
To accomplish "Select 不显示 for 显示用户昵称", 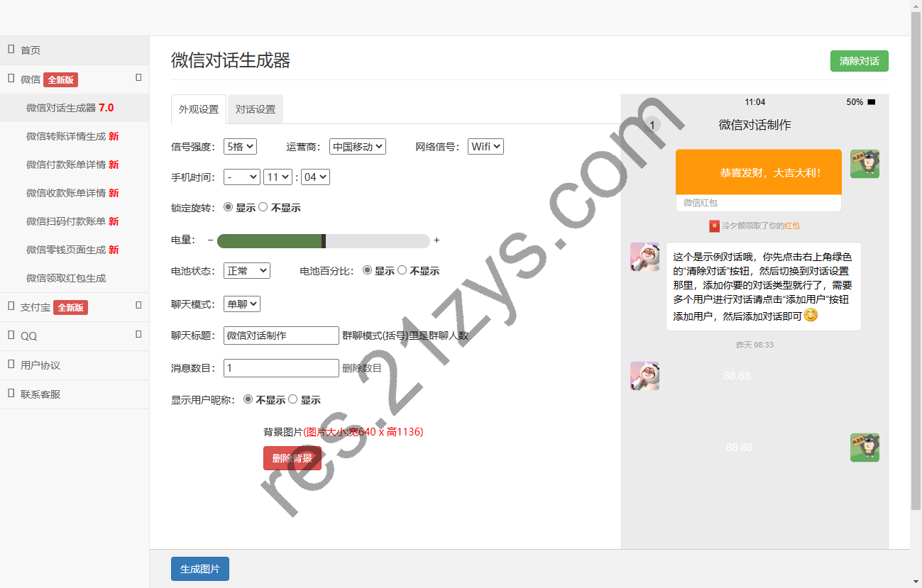I will point(248,399).
